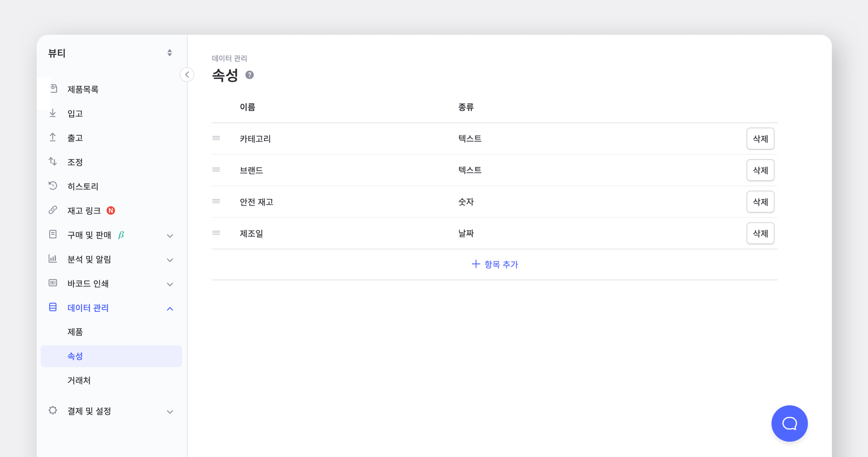Expand the 분석 및 알림 chevron
868x457 pixels.
coord(170,260)
